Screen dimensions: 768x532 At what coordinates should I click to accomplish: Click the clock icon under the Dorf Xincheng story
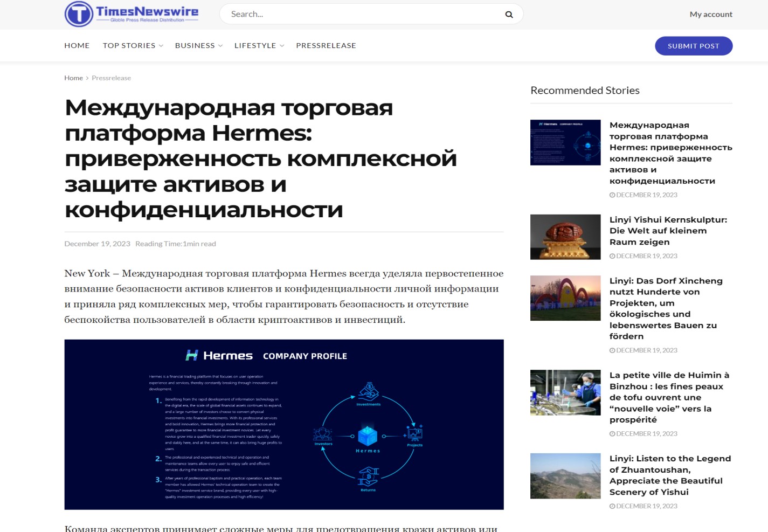[x=612, y=350]
